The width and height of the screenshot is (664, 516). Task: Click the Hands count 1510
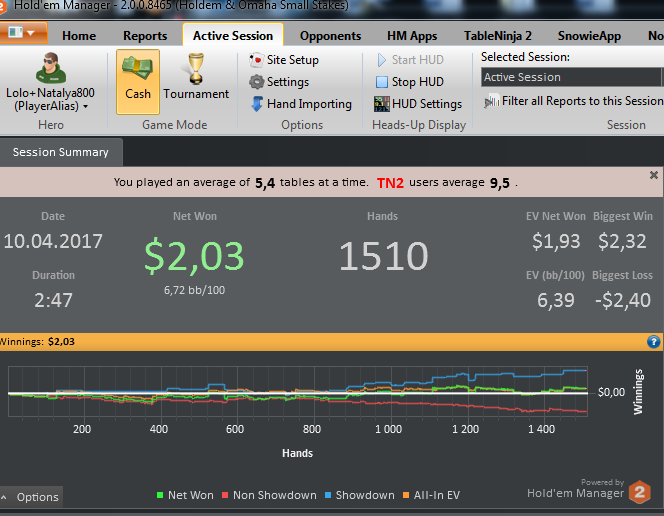[x=384, y=256]
